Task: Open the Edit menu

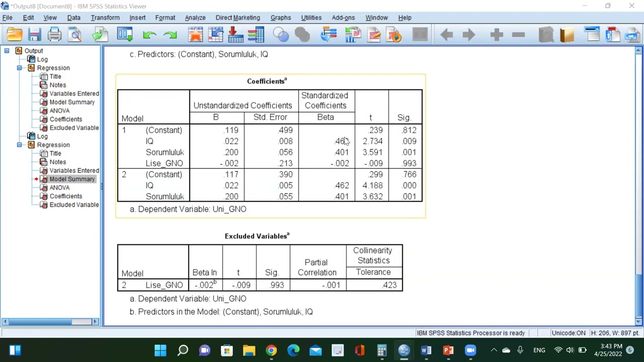Action: click(x=28, y=18)
